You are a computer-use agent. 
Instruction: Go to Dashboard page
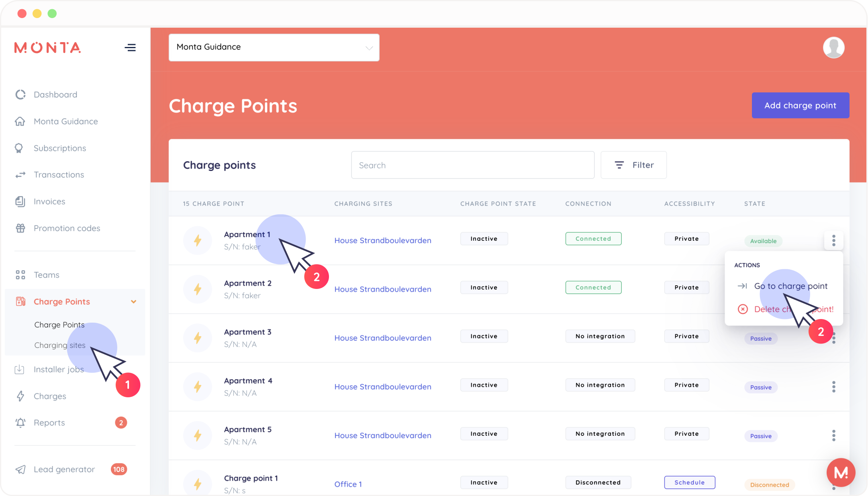coord(55,95)
